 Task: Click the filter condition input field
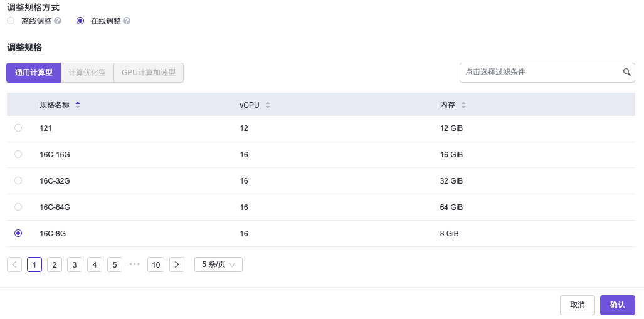(x=539, y=72)
